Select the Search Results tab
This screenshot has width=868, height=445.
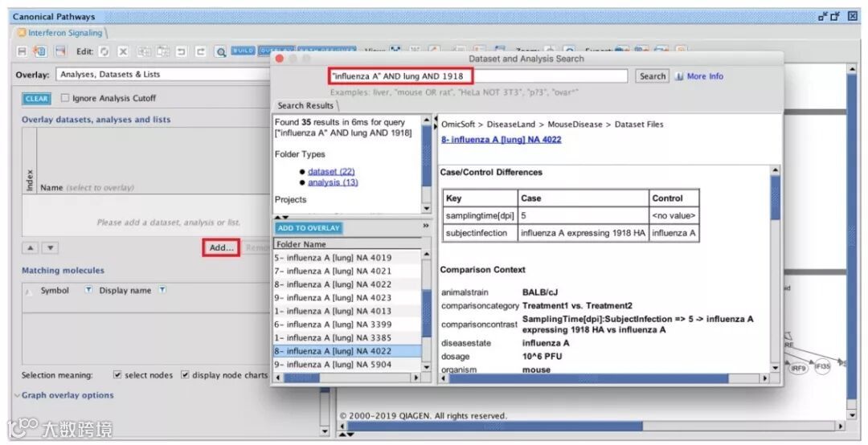click(305, 105)
